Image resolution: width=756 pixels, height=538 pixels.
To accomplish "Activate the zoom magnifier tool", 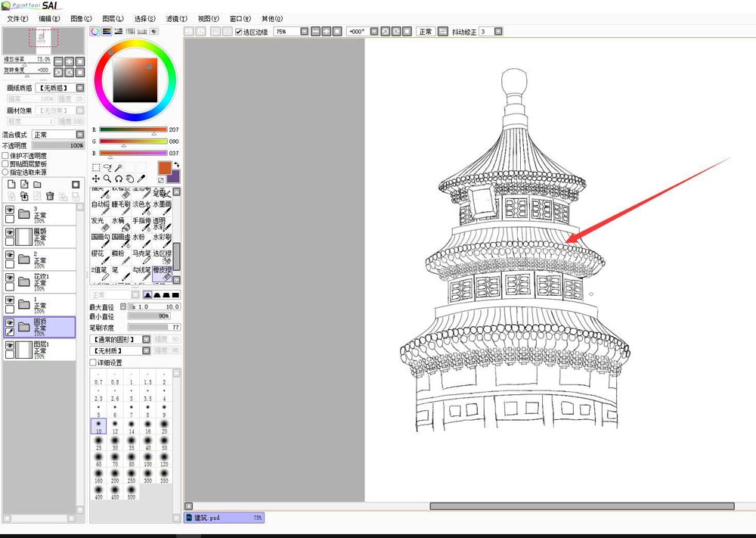I will point(107,179).
